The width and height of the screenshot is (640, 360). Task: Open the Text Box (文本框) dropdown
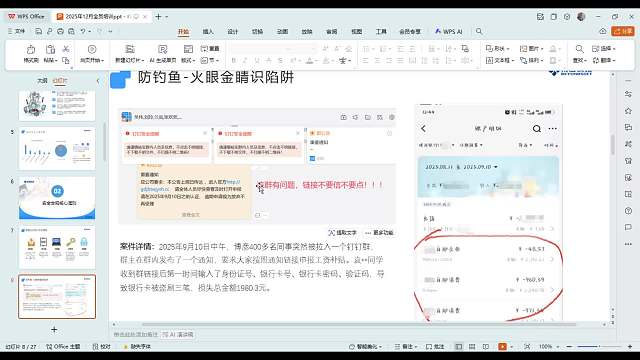pos(500,60)
